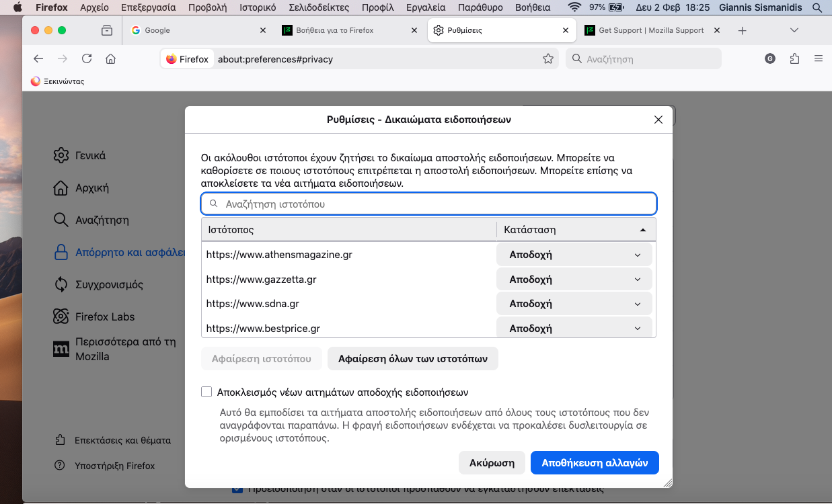Open status dropdown for sdna.gr
The image size is (832, 504).
click(574, 304)
